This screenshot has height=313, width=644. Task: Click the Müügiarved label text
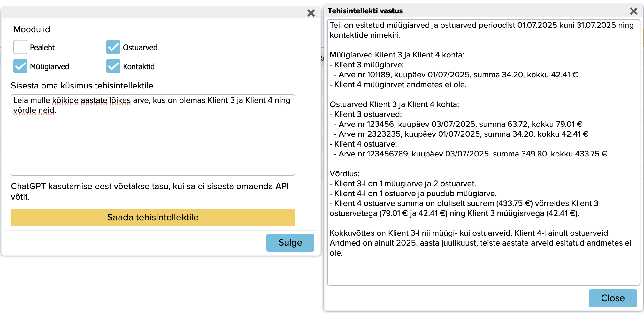[x=50, y=67]
